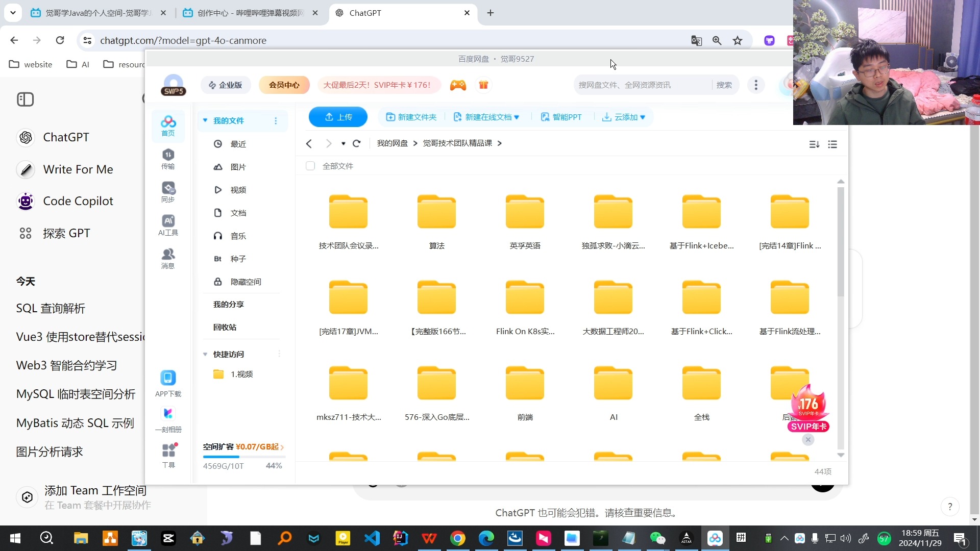Reload the Chrome page
This screenshot has width=980, height=551.
(x=60, y=40)
